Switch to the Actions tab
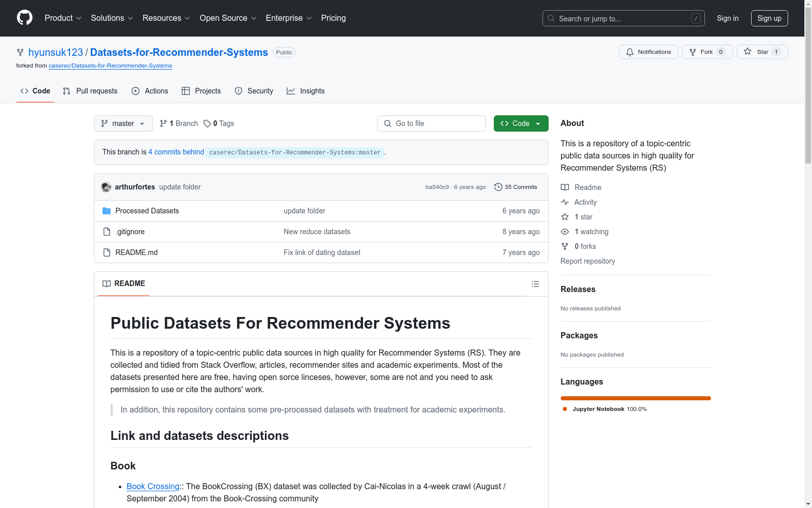This screenshot has width=812, height=508. pyautogui.click(x=150, y=91)
